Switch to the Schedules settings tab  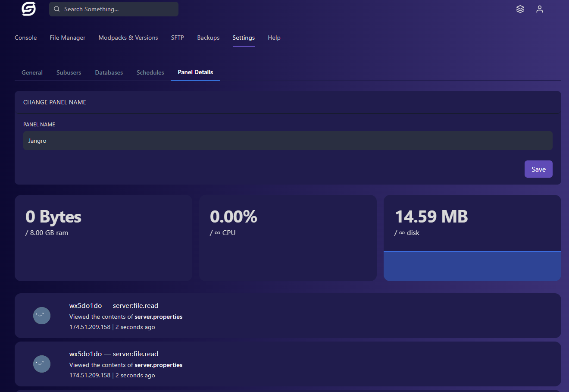(x=150, y=72)
